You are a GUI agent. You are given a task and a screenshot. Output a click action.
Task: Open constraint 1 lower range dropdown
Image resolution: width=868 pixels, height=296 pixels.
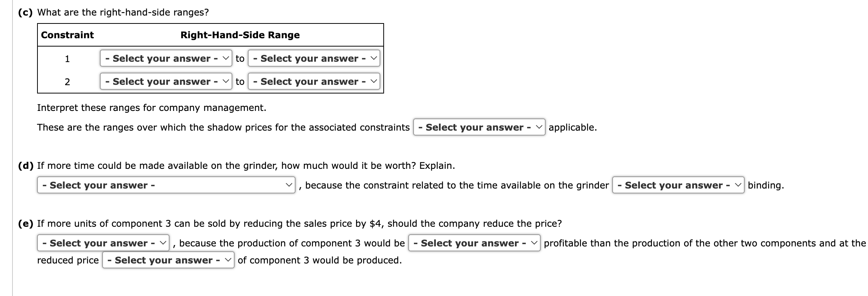pyautogui.click(x=166, y=58)
